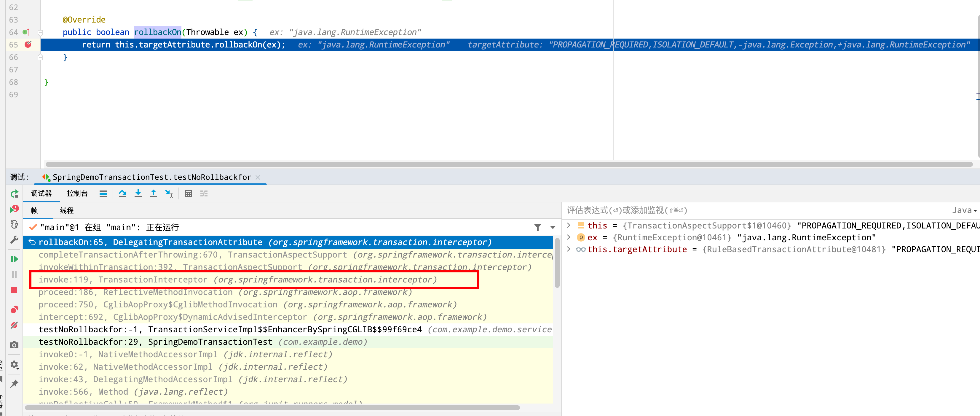Click the Step Out up-arrow icon
This screenshot has width=980, height=416.
coord(153,193)
